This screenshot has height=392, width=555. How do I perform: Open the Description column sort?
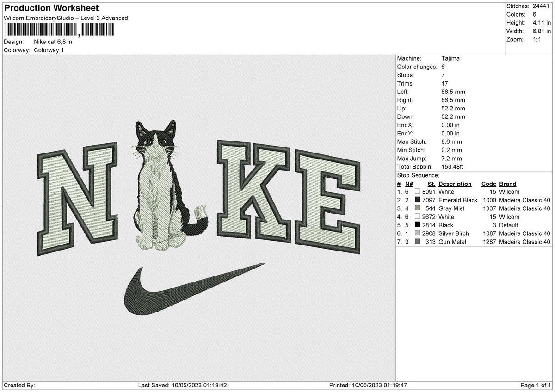pyautogui.click(x=455, y=184)
